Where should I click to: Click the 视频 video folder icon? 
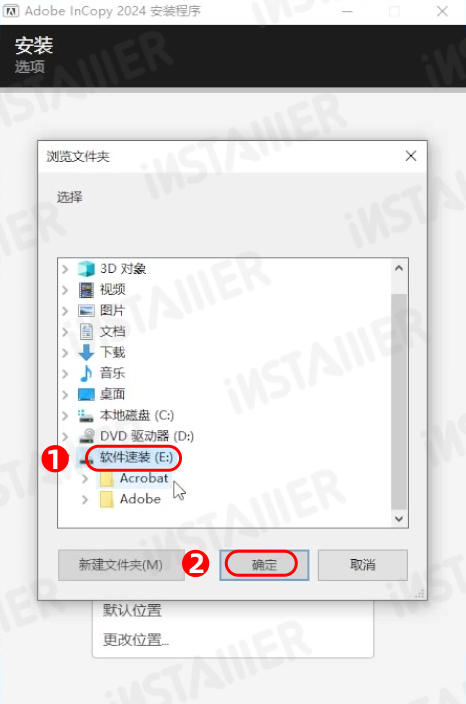[86, 290]
